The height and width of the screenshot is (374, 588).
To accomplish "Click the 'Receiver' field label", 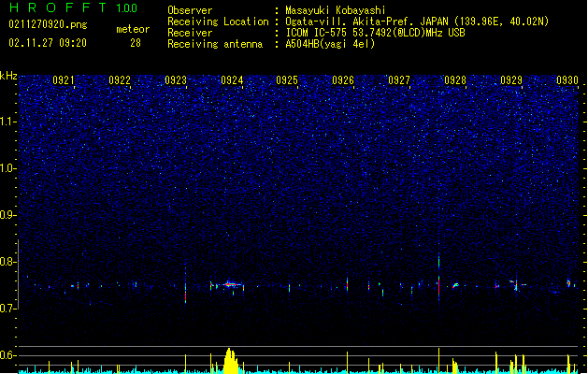I will coord(190,33).
